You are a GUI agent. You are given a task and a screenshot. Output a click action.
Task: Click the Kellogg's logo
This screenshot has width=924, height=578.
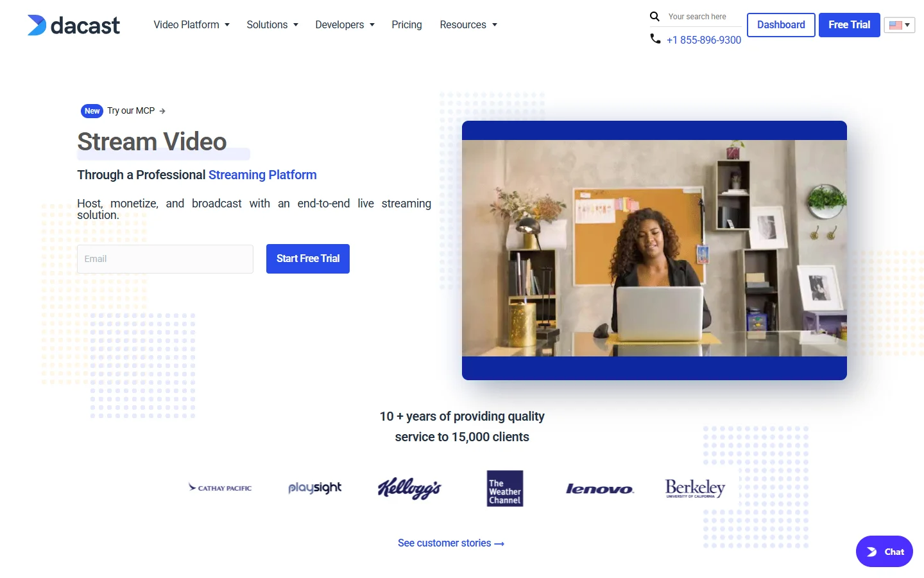click(x=409, y=489)
